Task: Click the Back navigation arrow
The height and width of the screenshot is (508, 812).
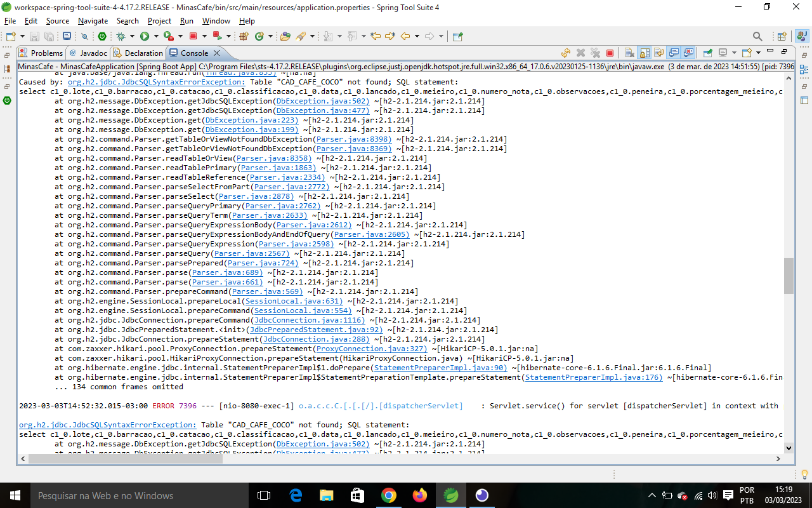Action: click(405, 36)
